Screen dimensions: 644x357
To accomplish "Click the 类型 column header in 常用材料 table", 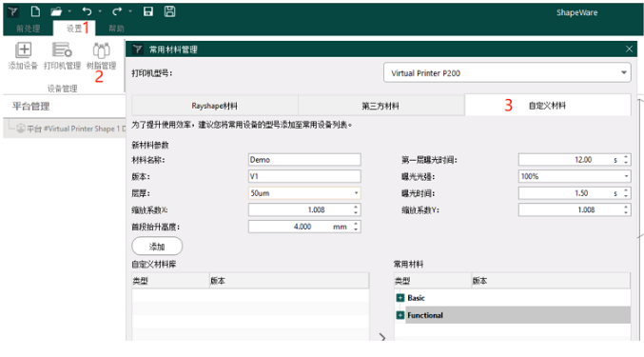I will point(433,281).
